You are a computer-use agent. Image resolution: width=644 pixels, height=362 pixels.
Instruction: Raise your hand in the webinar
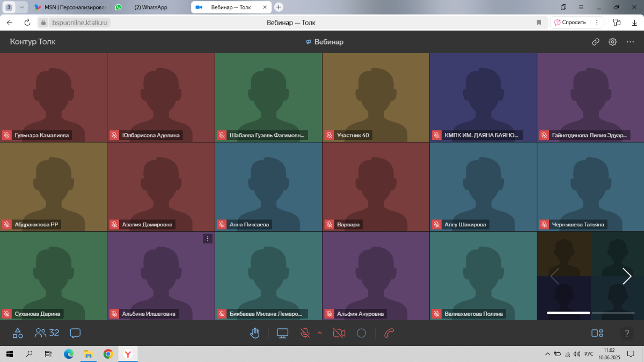tap(255, 333)
